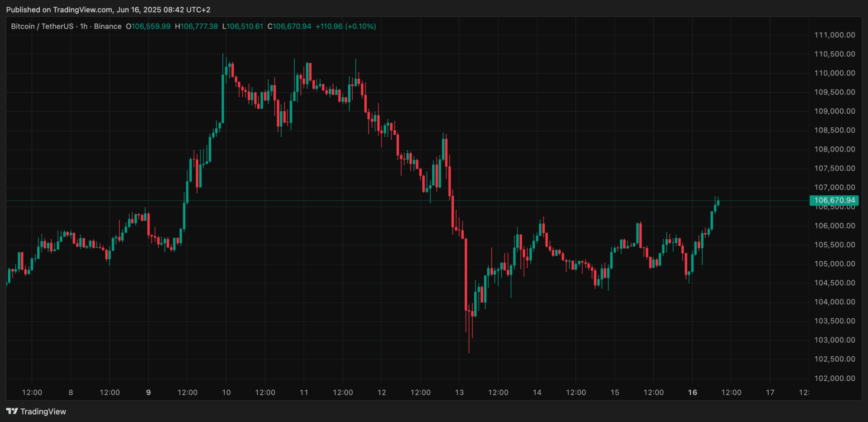This screenshot has width=868, height=422.
Task: Click date label 17 on the time axis
Action: coord(770,392)
